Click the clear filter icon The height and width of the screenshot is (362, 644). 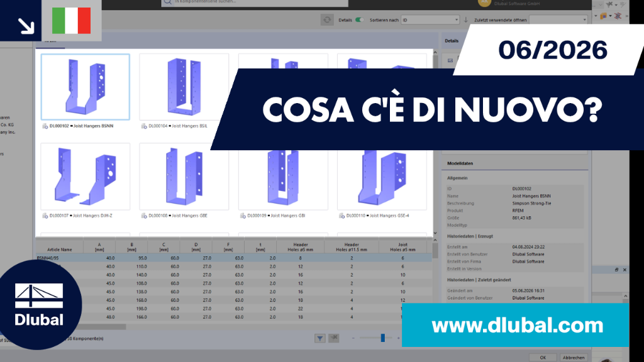tap(334, 338)
